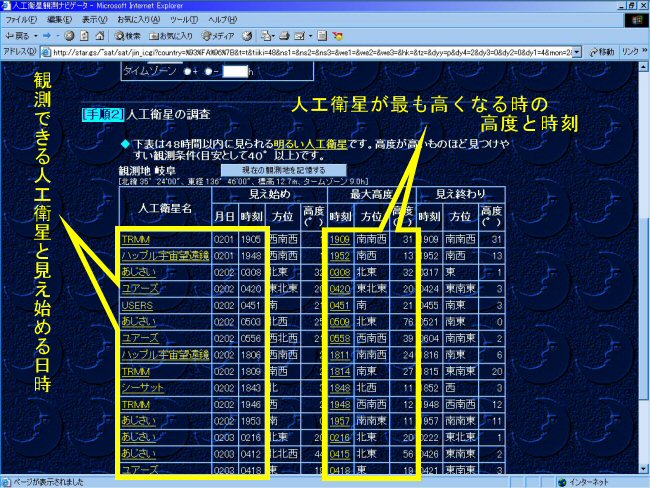The image size is (650, 488).
Task: Open the 0558 maximum altitude time link
Action: [340, 339]
